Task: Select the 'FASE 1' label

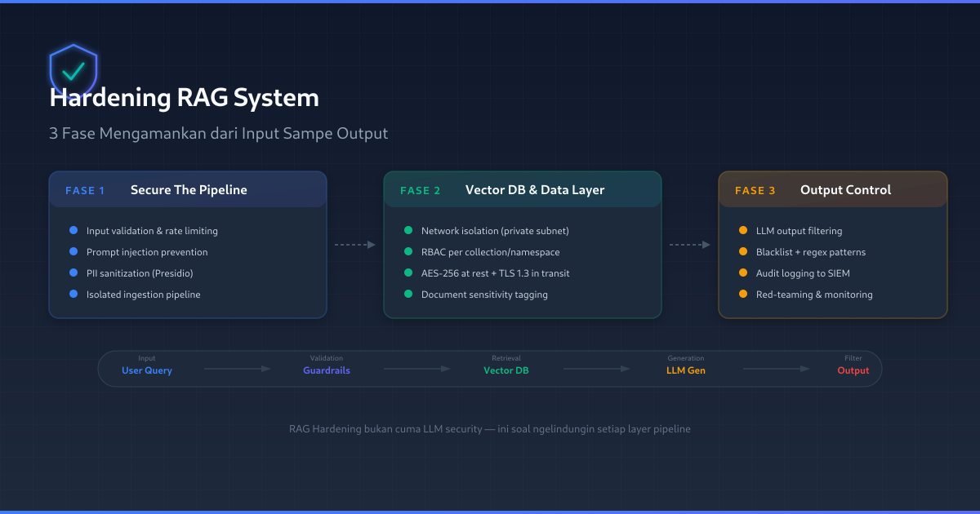Action: pos(85,190)
